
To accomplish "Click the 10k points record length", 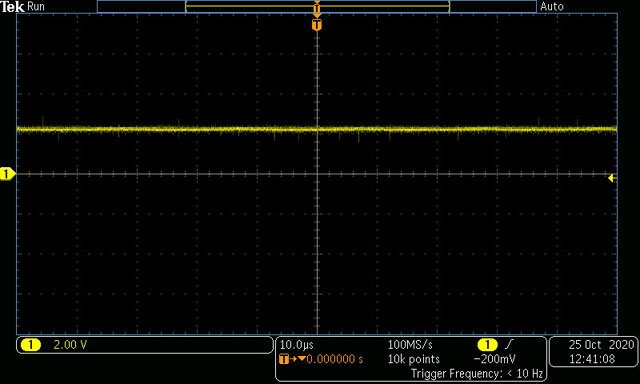I will click(413, 359).
